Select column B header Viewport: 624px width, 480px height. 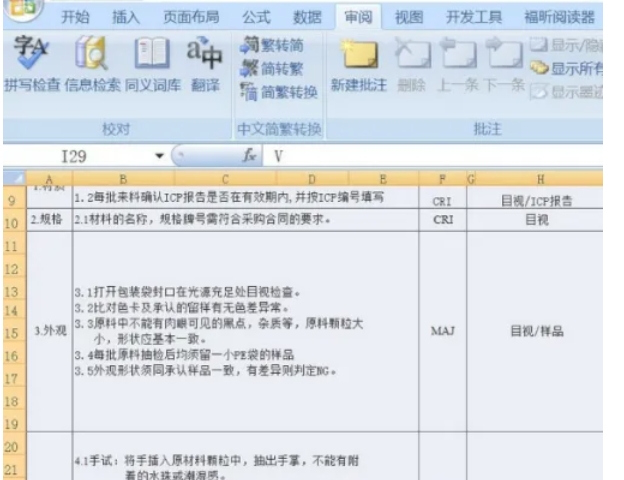point(123,179)
